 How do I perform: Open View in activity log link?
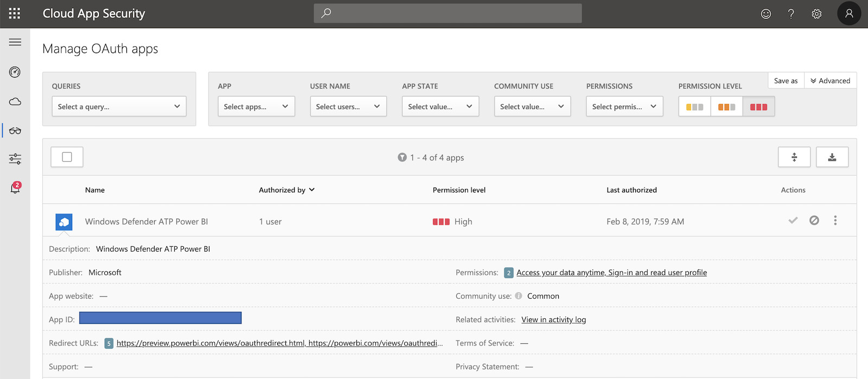[x=553, y=320]
